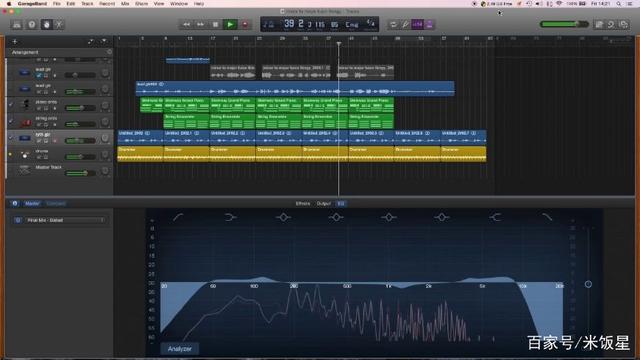Viewport: 640px width, 360px height.
Task: Select the first yellow Drummer region
Action: [140, 154]
